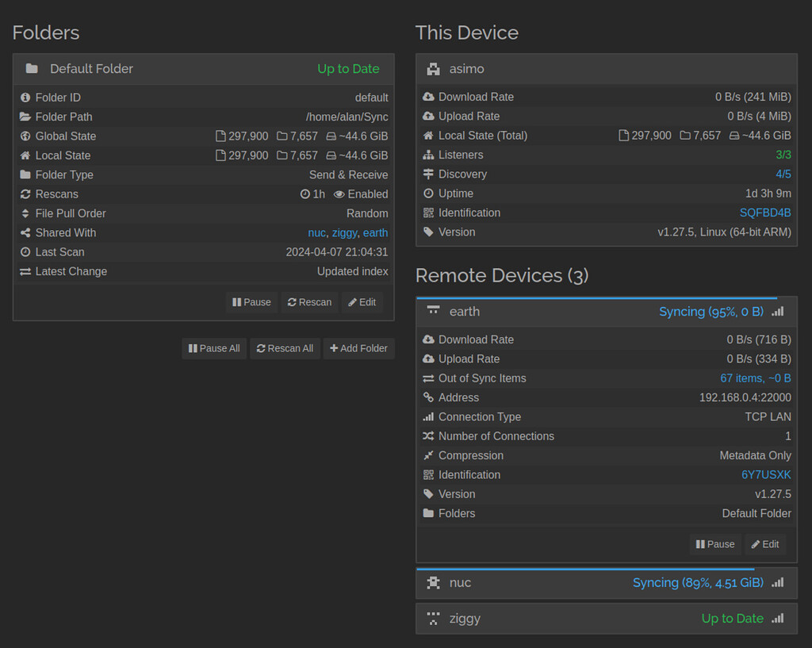The image size is (812, 648).
Task: Click the nuc device avatar icon
Action: coord(433,583)
